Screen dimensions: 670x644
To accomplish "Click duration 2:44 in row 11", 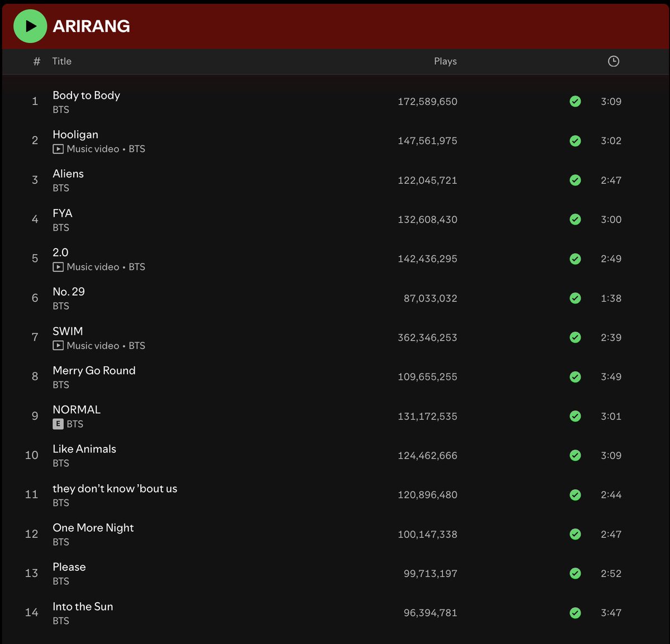I will point(611,495).
